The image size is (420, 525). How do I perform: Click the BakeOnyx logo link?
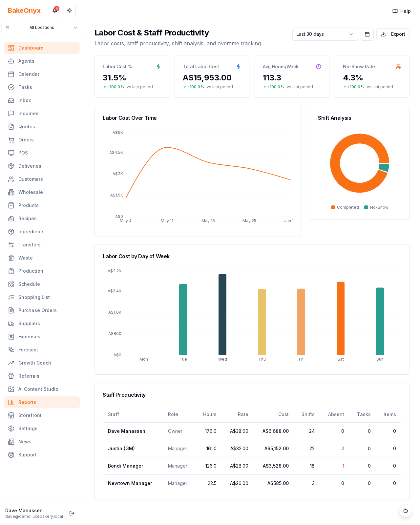24,10
